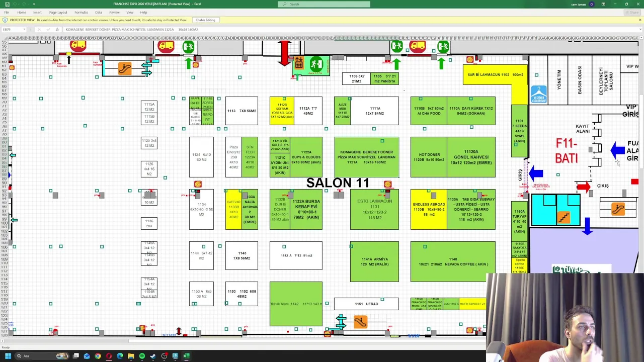Select booth 1120A GÖNÜL KAHVESİ
644x362 pixels.
click(471, 157)
